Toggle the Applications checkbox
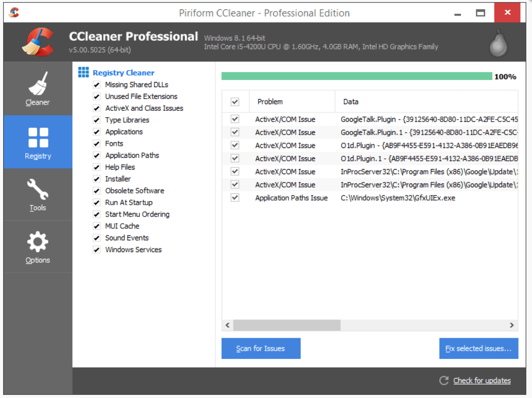532x398 pixels. pos(97,132)
